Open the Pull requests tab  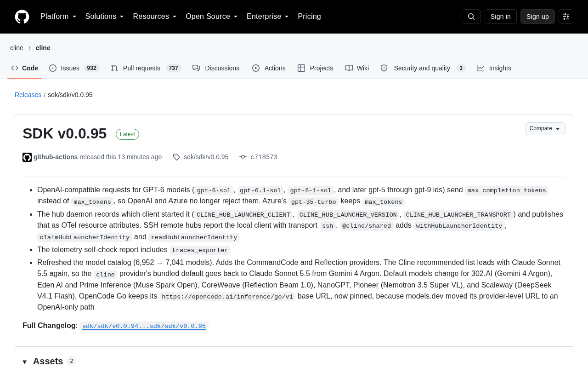tap(146, 68)
